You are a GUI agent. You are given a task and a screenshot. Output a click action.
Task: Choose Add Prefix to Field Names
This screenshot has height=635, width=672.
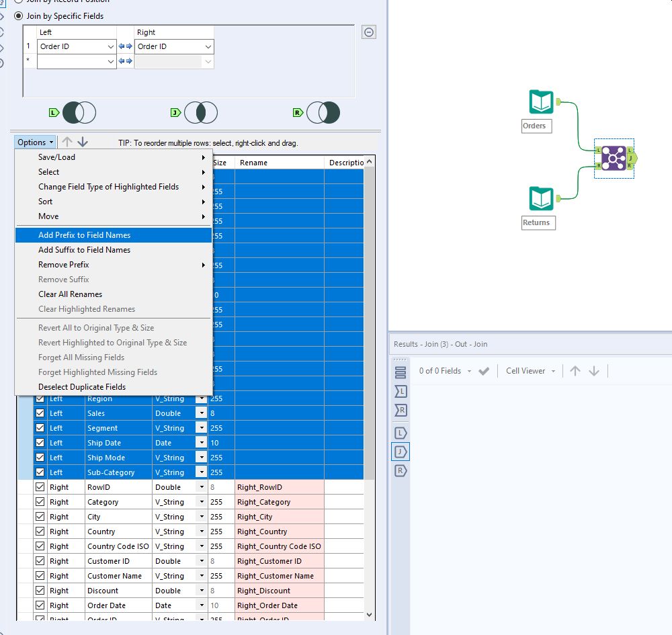point(85,235)
